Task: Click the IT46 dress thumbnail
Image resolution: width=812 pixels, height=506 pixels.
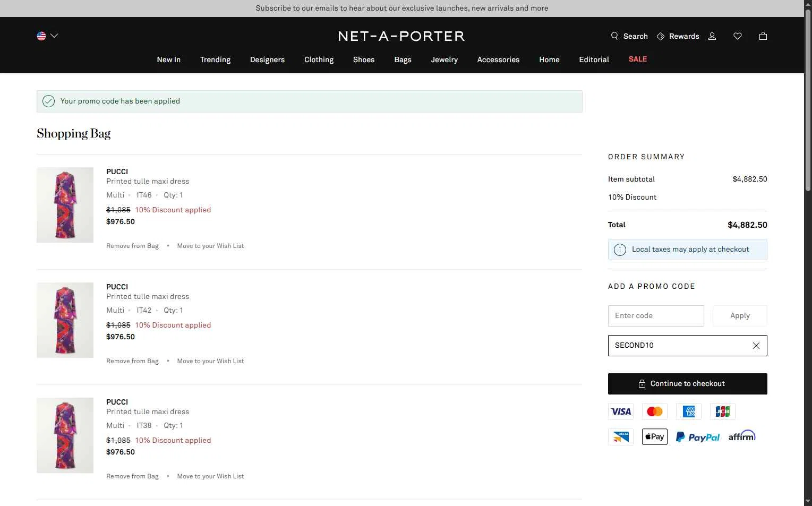Action: click(x=65, y=205)
